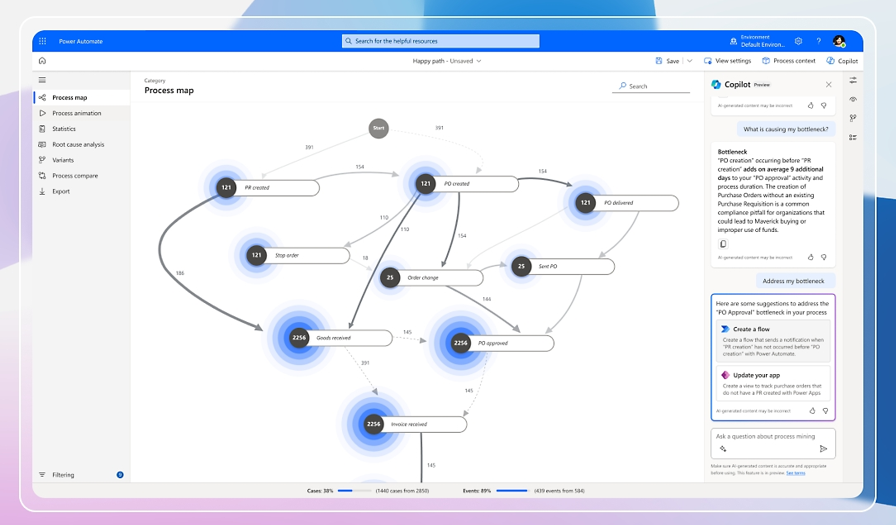Choose the Update your app suggestion
This screenshot has width=896, height=525.
pyautogui.click(x=773, y=383)
